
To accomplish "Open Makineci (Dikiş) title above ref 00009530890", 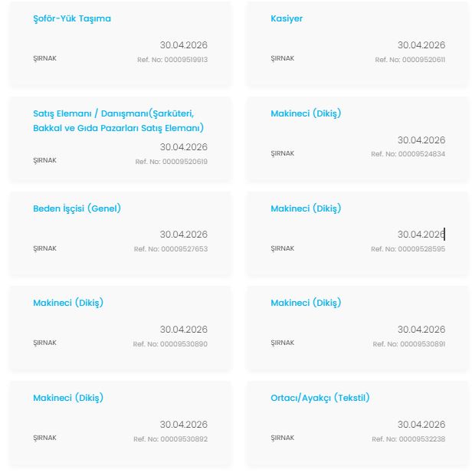I will click(68, 303).
